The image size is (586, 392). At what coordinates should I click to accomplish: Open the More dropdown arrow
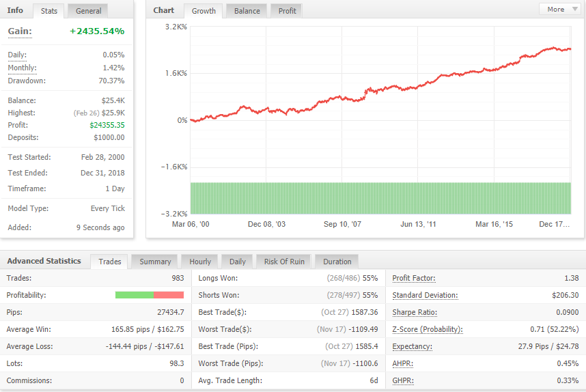(575, 10)
